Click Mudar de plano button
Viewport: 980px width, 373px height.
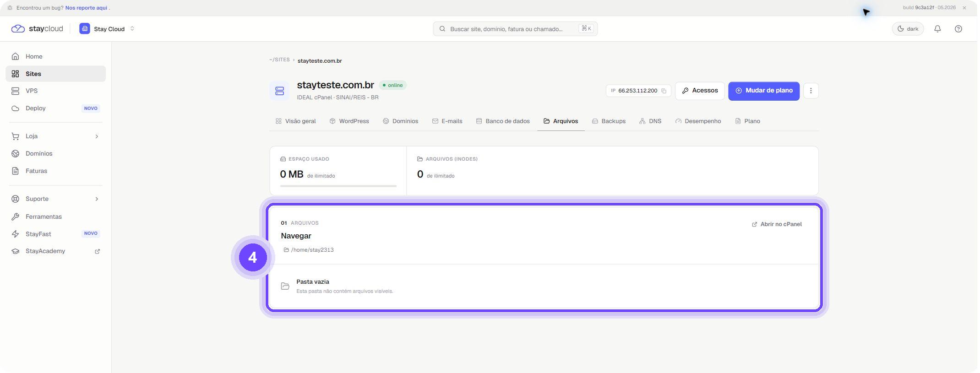tap(764, 91)
